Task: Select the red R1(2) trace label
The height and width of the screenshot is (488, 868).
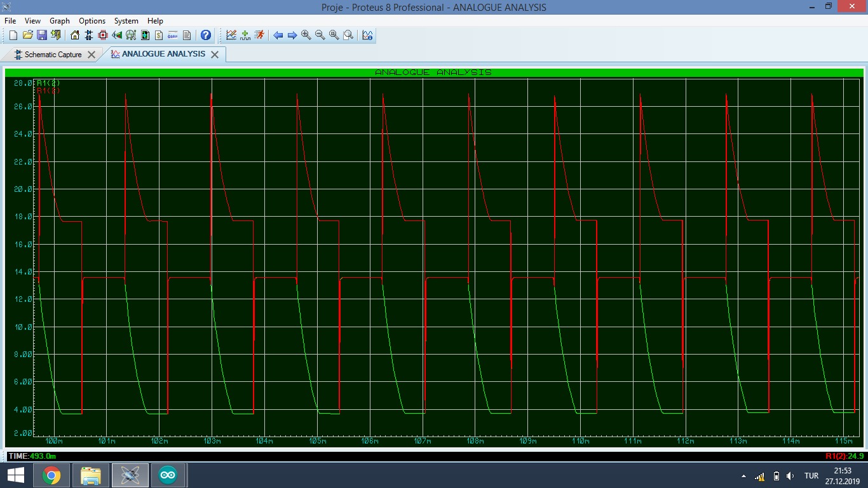Action: pyautogui.click(x=49, y=91)
